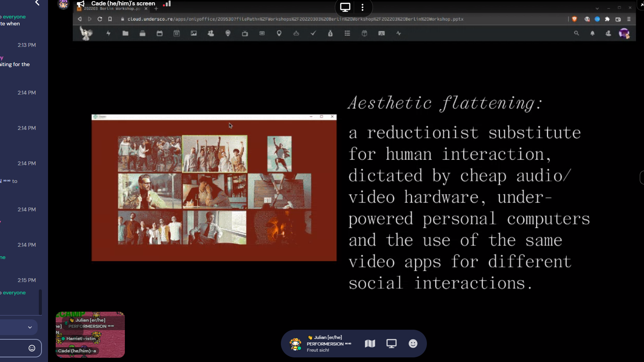The width and height of the screenshot is (644, 362).
Task: Open the Photos image icon in toolbar
Action: 194,33
